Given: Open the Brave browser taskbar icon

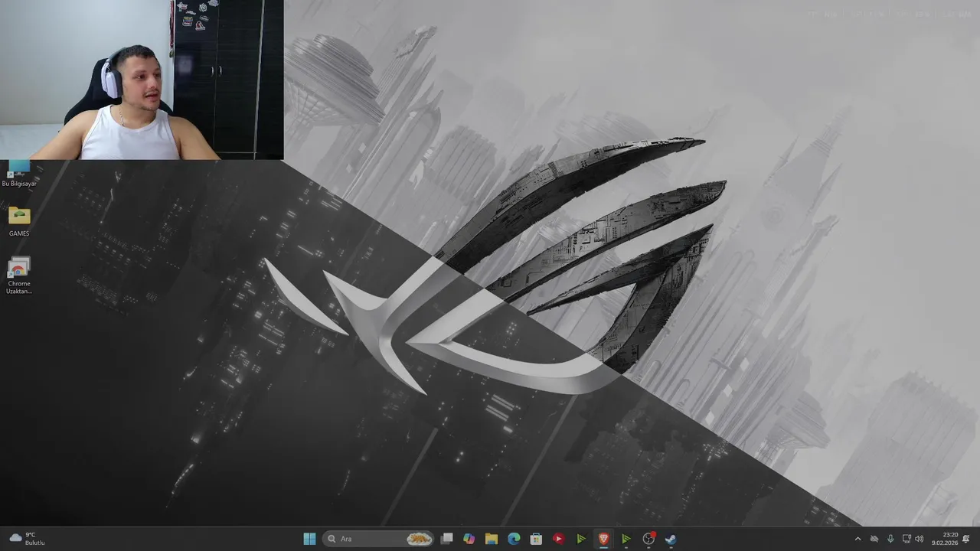Looking at the screenshot, I should coord(603,539).
